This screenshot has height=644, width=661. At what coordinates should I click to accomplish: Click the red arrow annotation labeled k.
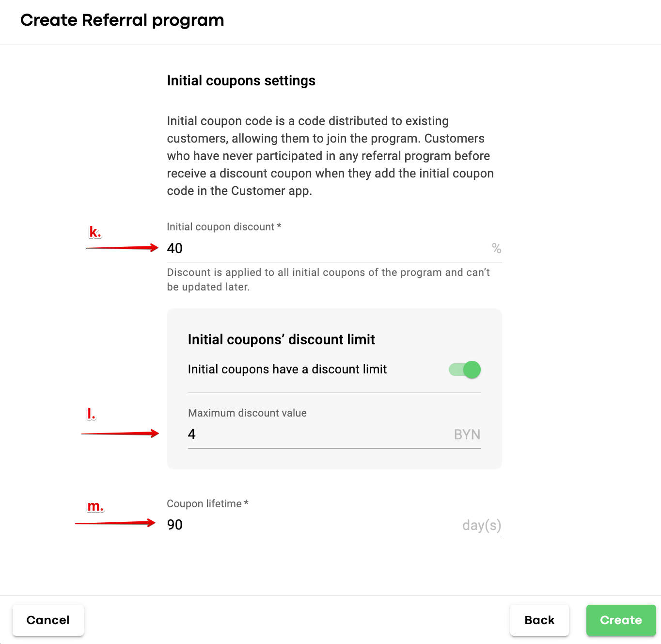click(122, 248)
